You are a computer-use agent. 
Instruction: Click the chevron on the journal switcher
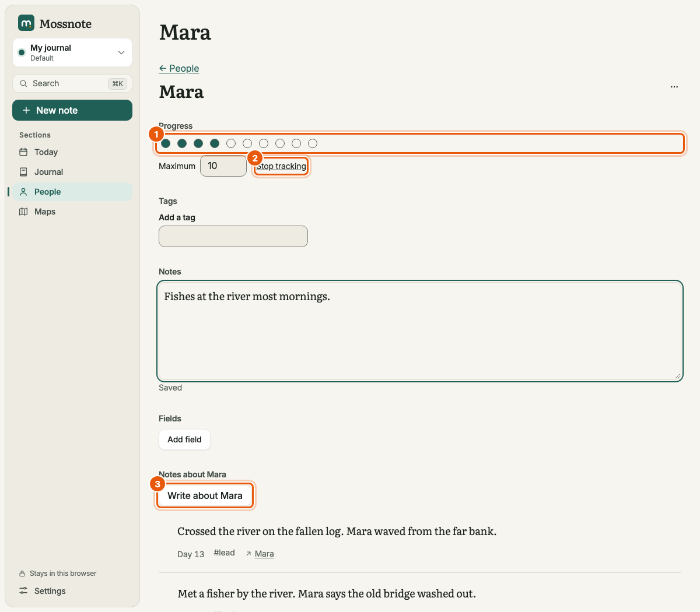click(x=121, y=52)
